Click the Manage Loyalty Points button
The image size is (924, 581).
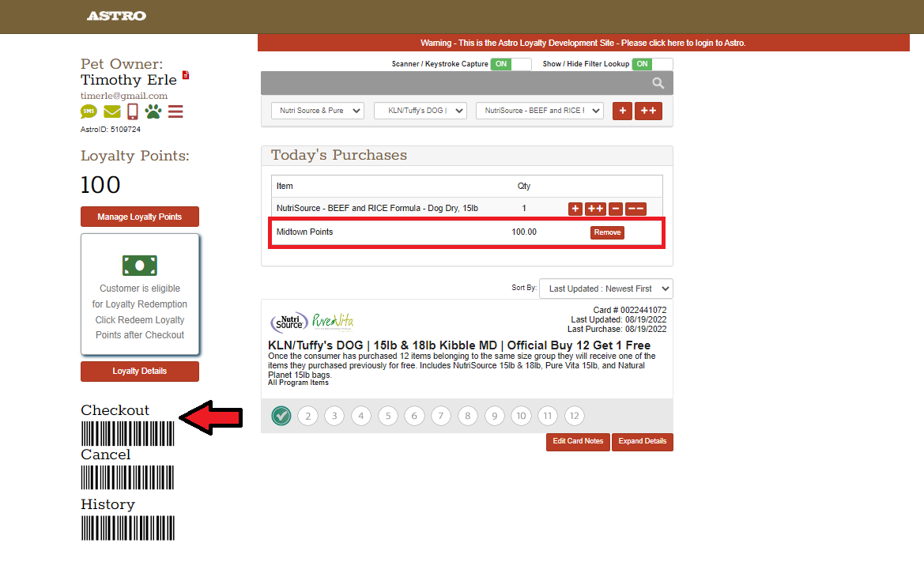point(140,217)
